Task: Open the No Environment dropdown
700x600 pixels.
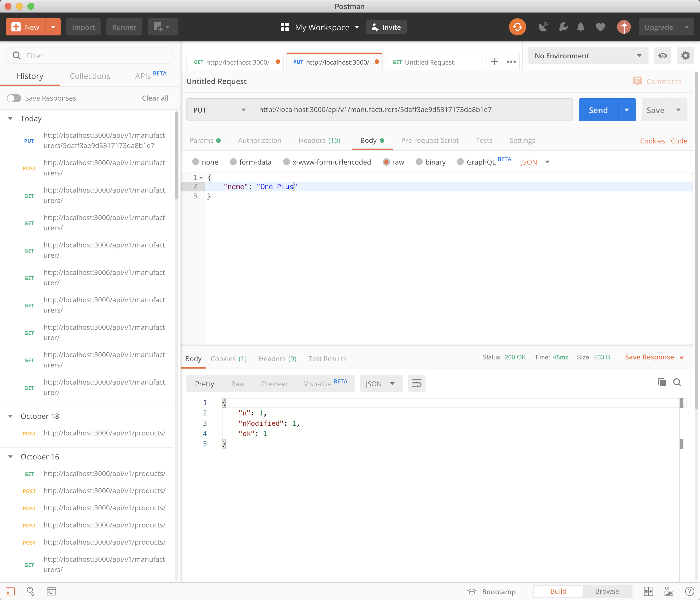Action: tap(588, 56)
